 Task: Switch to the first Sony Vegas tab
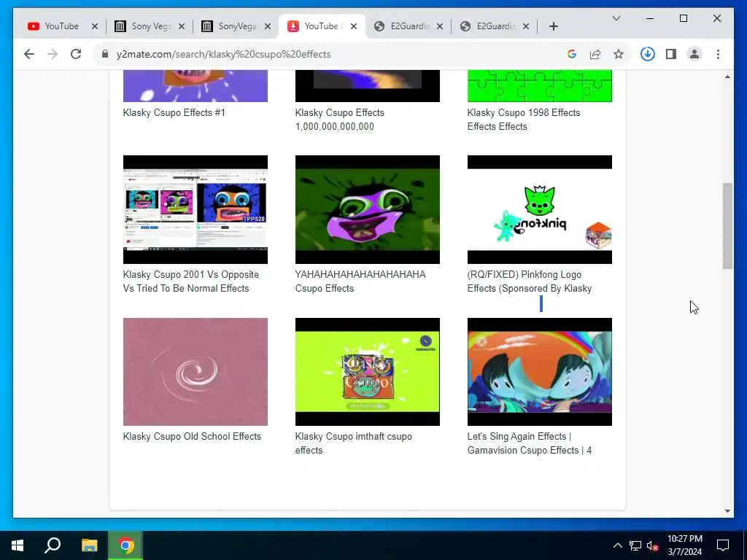click(150, 26)
